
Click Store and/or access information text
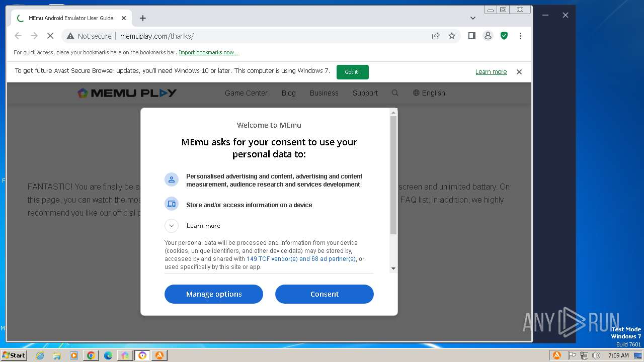coord(249,205)
